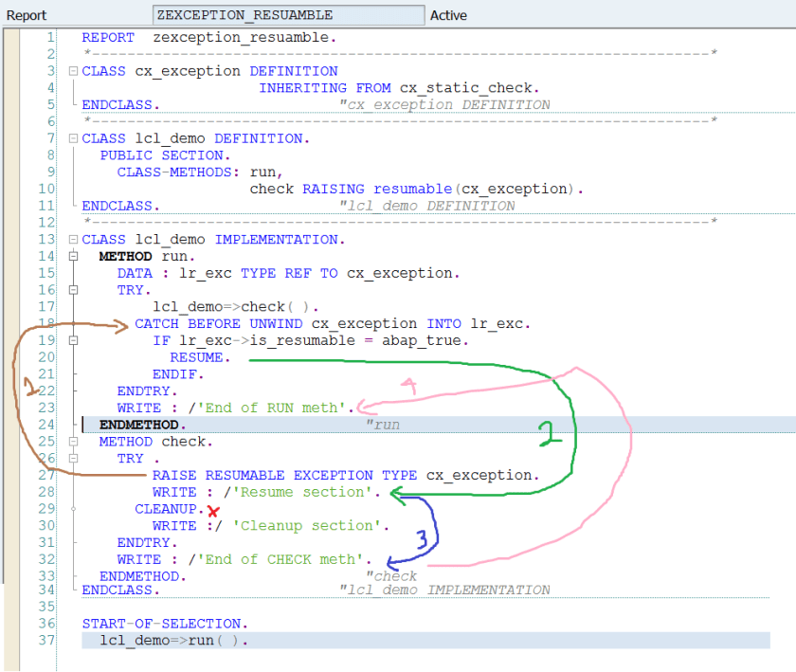The image size is (796, 672).
Task: Select line number 37 in the gutter
Action: 46,641
